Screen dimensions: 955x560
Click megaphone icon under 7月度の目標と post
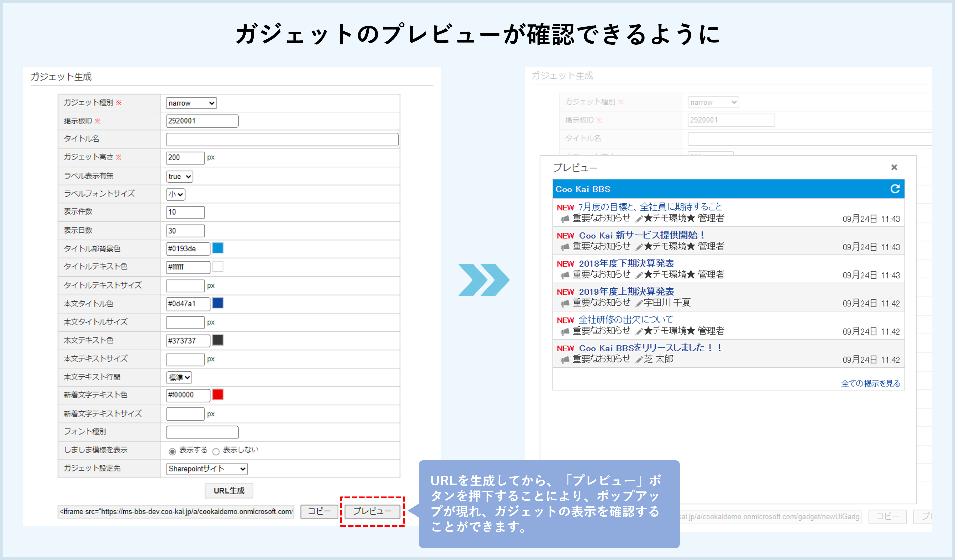tap(565, 219)
